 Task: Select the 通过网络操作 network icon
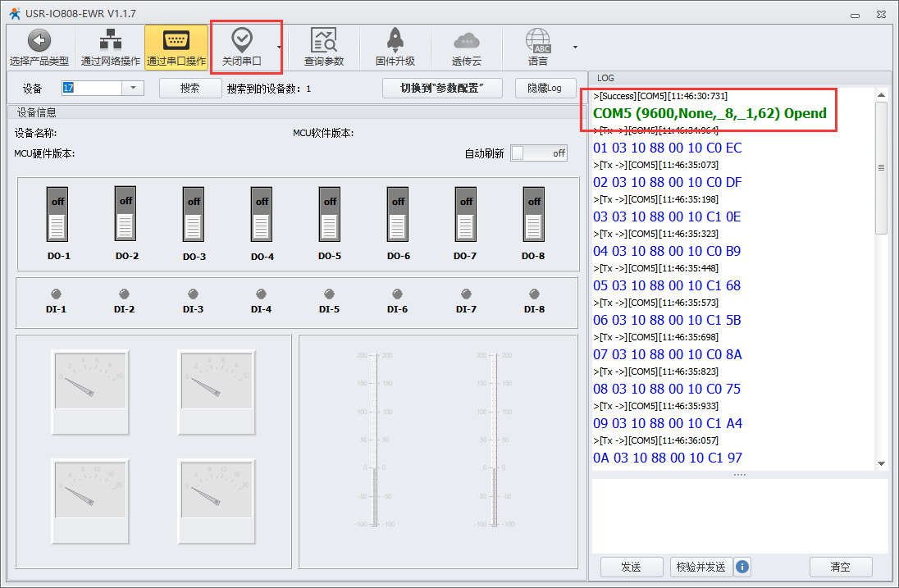111,39
